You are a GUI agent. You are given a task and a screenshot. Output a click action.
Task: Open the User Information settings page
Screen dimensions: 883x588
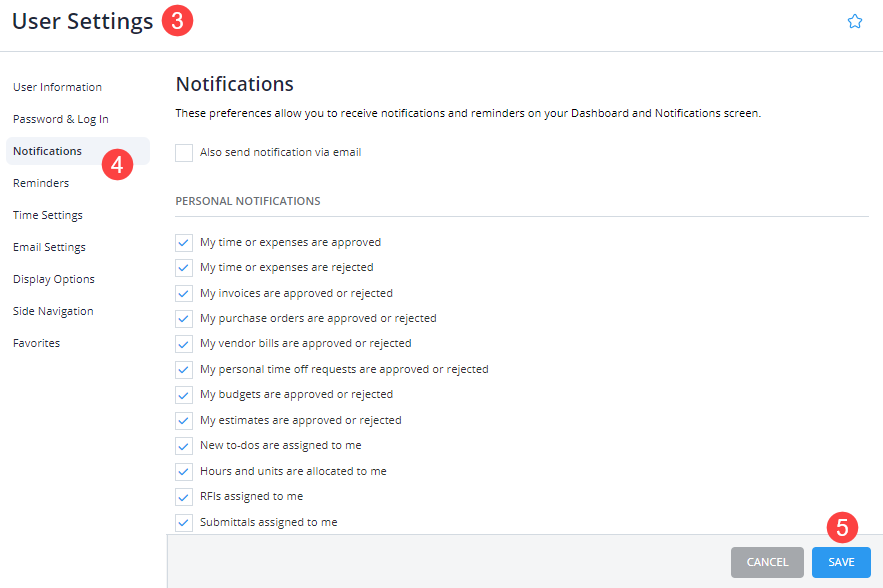(56, 87)
